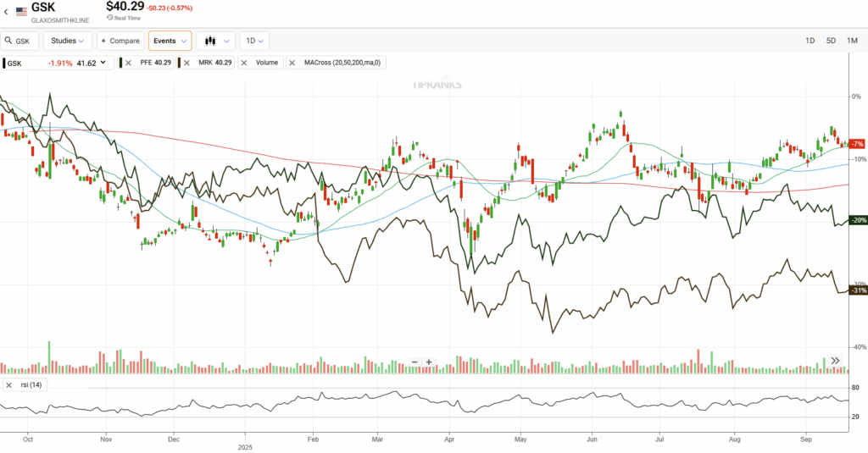Click the GSK symbol search field
The width and height of the screenshot is (868, 453).
tap(19, 41)
